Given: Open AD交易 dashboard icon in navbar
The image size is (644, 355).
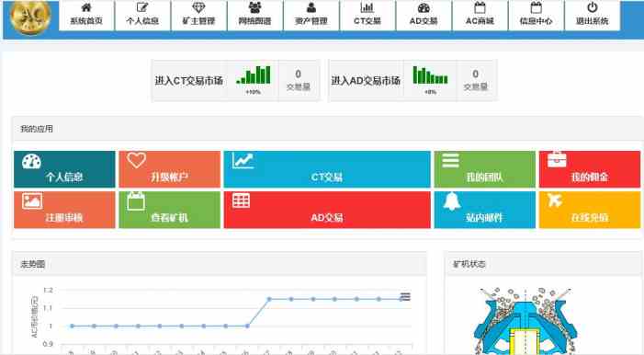Looking at the screenshot, I should [x=424, y=7].
